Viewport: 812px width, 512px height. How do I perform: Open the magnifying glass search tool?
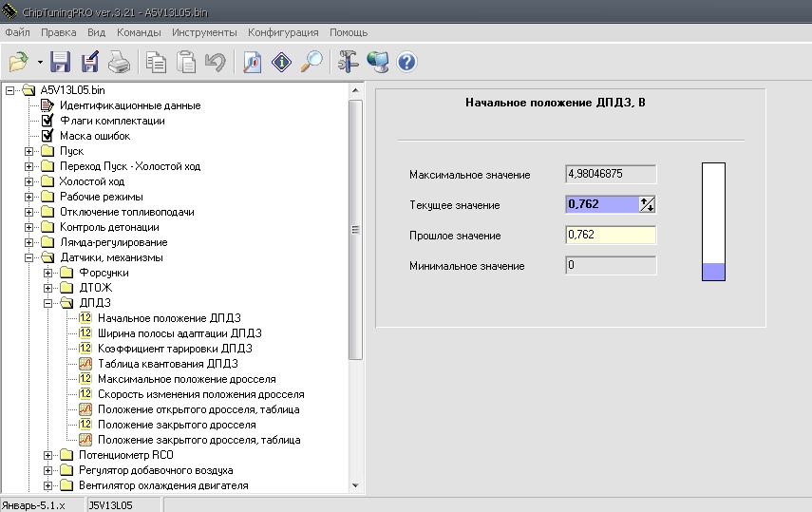pyautogui.click(x=311, y=63)
